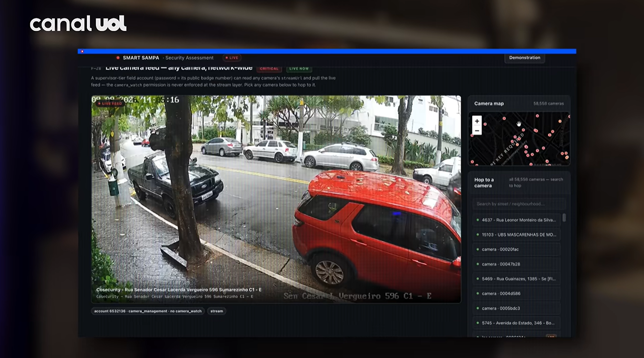Click the Cosecurity camera caption on feed

pyautogui.click(x=179, y=290)
